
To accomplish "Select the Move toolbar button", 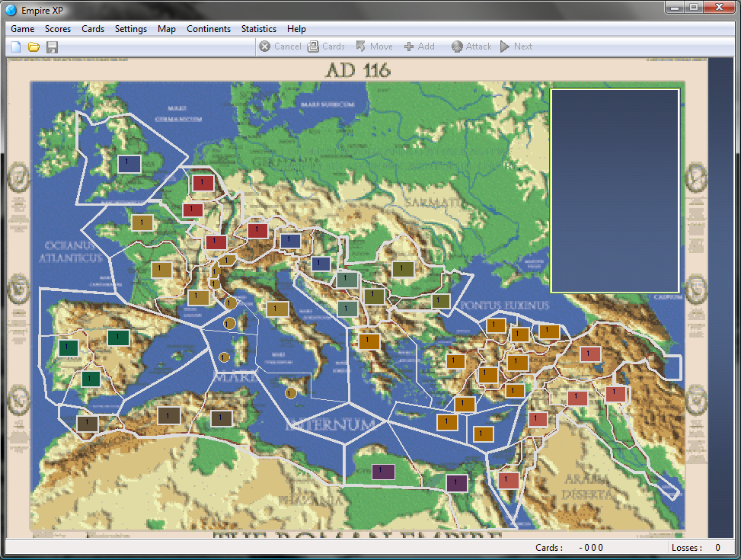I will tap(374, 46).
